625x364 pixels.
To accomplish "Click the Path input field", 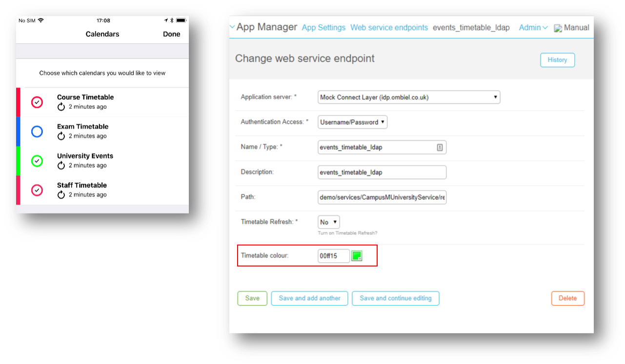I will click(382, 197).
